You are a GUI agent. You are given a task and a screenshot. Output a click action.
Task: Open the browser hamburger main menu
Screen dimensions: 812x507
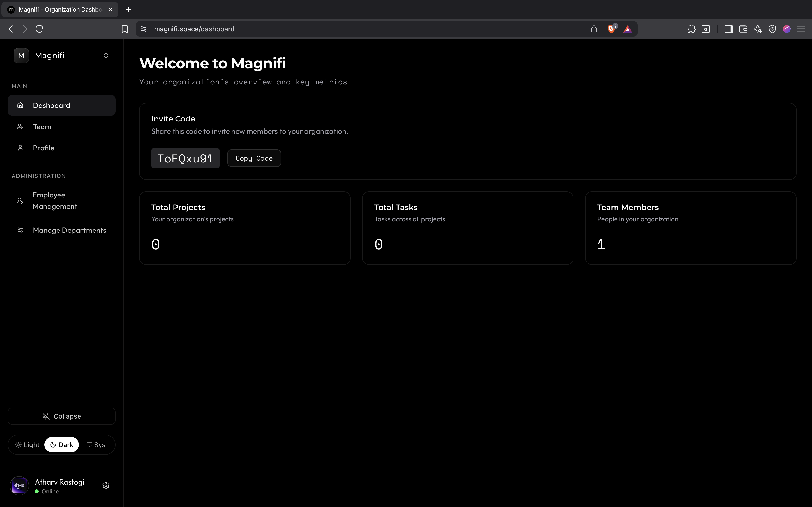point(801,29)
